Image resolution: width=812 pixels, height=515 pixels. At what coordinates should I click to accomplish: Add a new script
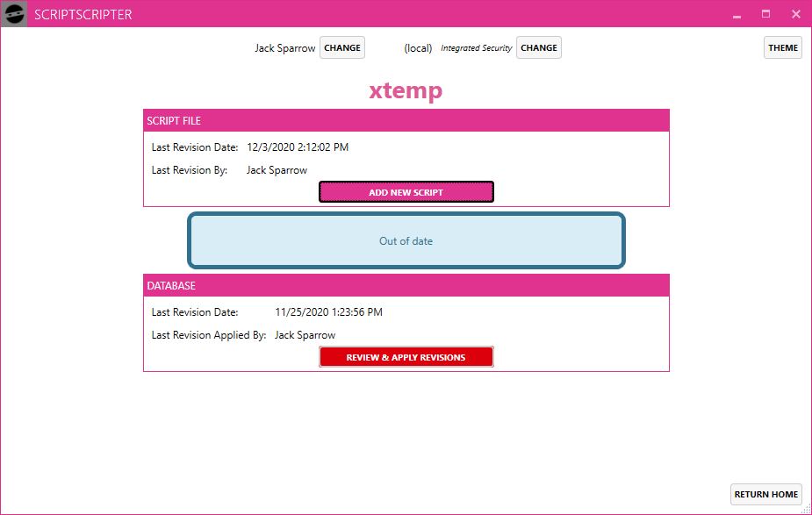tap(406, 192)
